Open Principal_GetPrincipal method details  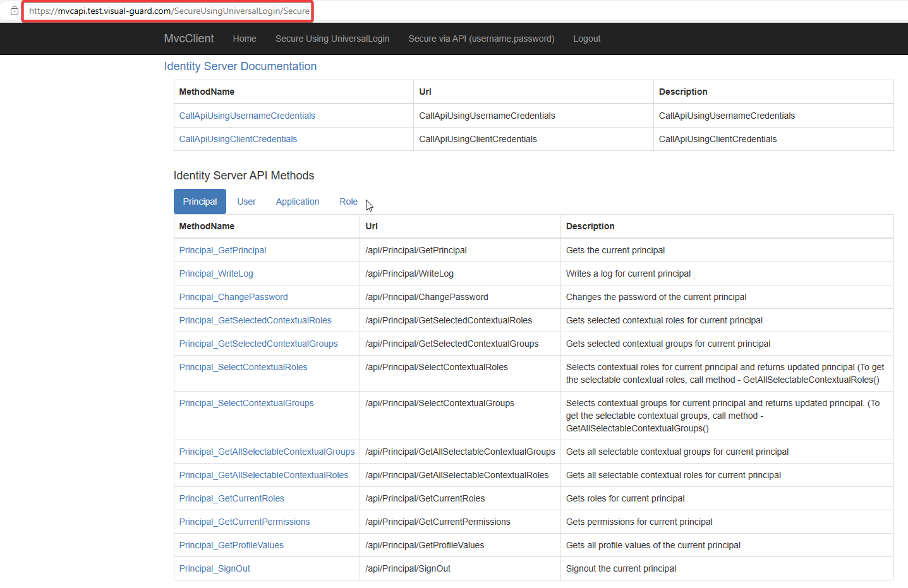click(x=222, y=250)
